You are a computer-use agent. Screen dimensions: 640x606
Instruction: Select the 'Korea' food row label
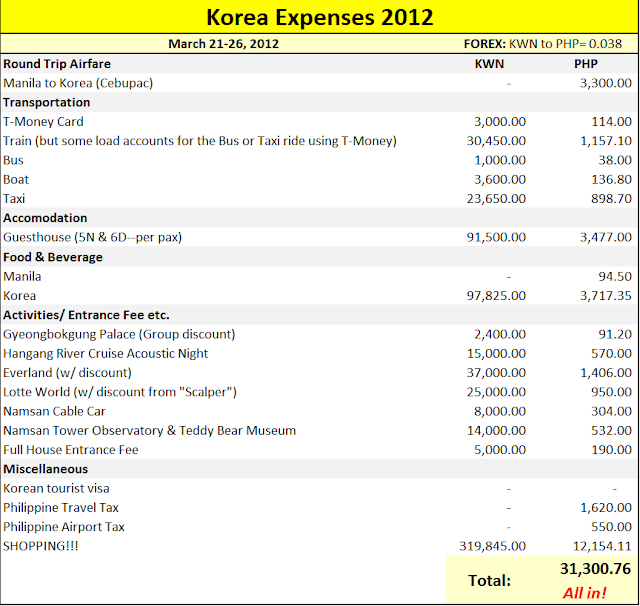click(x=20, y=295)
